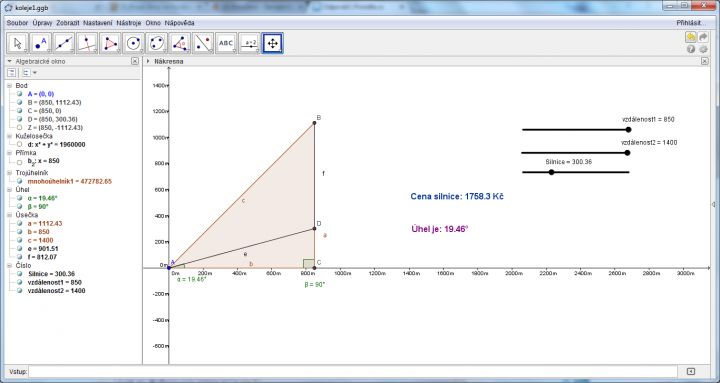Select the Perpendicular line tool
Screen dimensions: 720x383
point(87,43)
